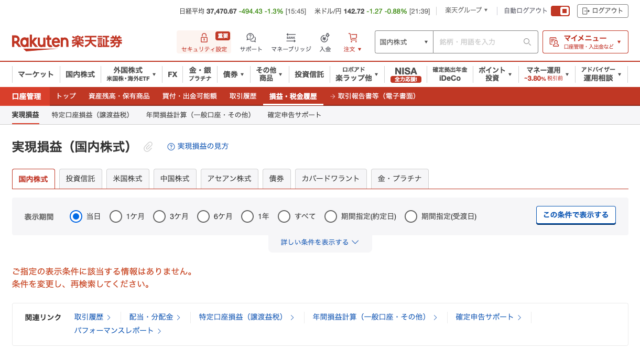Open the NISA menu item

point(405,74)
